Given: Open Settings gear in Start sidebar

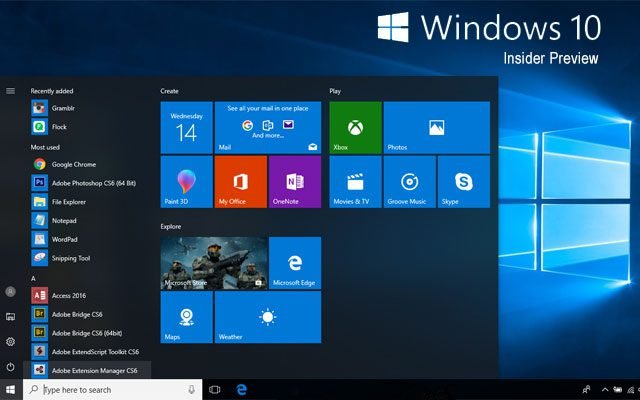Looking at the screenshot, I should pos(11,342).
